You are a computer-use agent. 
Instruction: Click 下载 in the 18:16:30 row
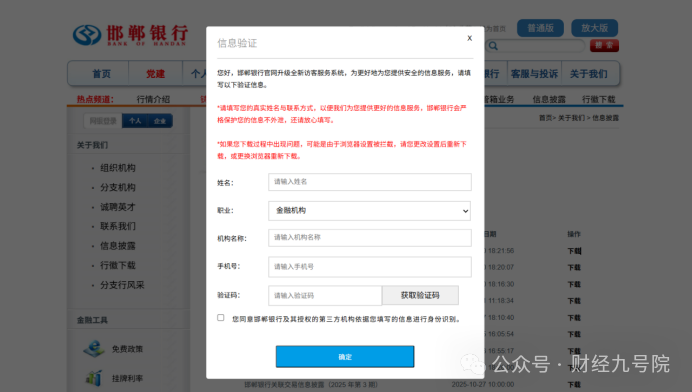tap(574, 284)
